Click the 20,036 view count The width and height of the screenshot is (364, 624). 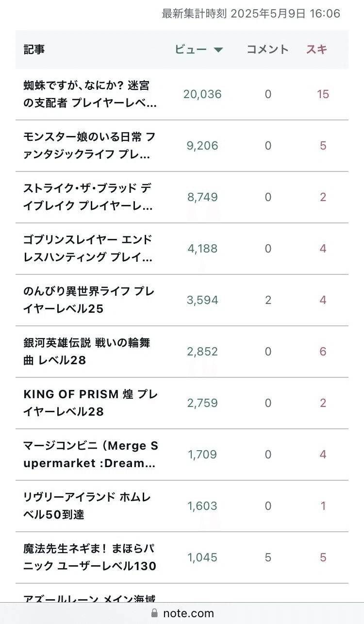[x=202, y=94]
